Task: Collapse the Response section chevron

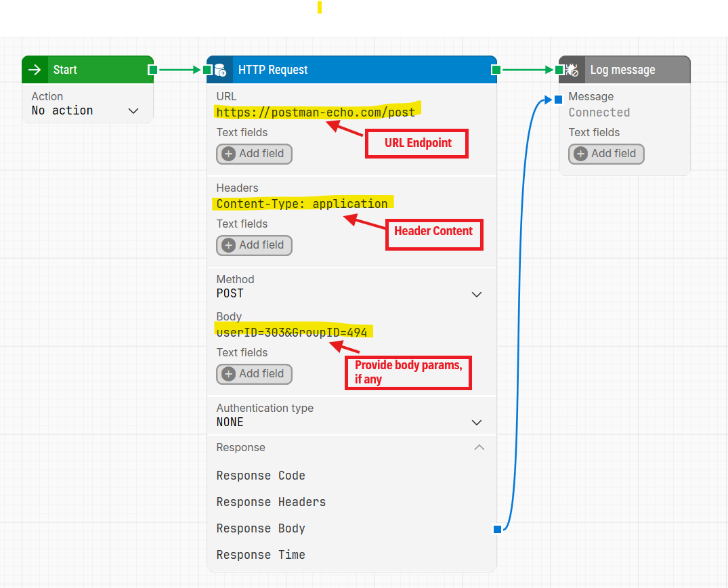Action: [x=479, y=447]
